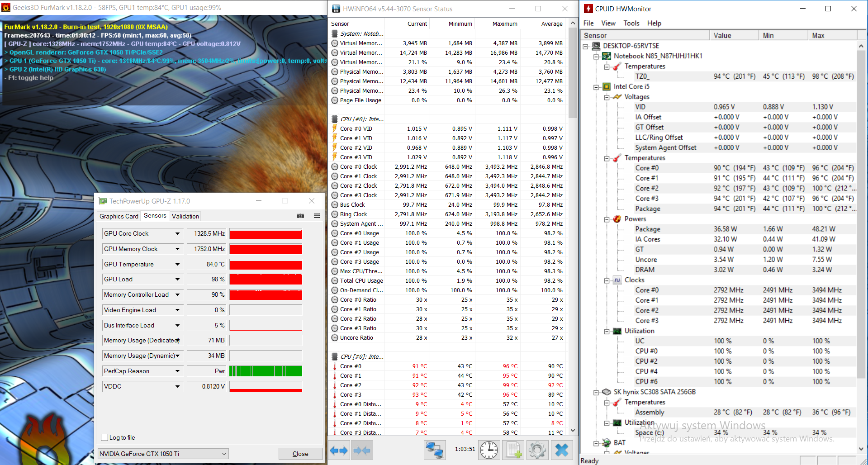The width and height of the screenshot is (868, 465).
Task: Start HWiNFO sensor logging to file
Action: pyautogui.click(x=513, y=450)
